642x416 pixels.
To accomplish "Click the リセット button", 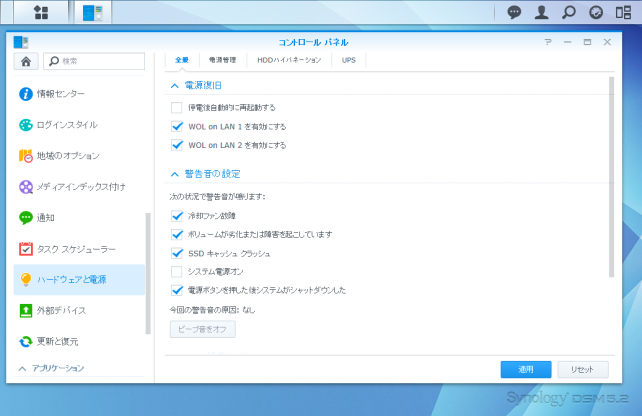I will point(583,370).
